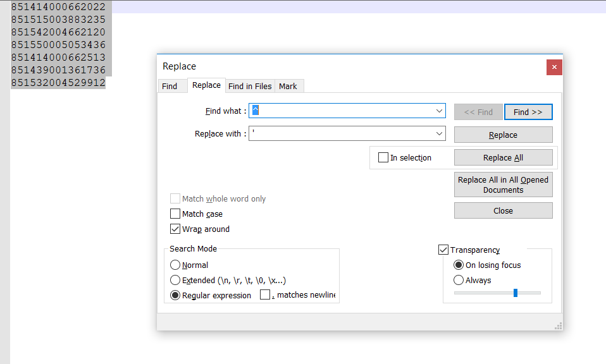Select the Normal search mode
Image resolution: width=606 pixels, height=364 pixels.
pyautogui.click(x=175, y=265)
